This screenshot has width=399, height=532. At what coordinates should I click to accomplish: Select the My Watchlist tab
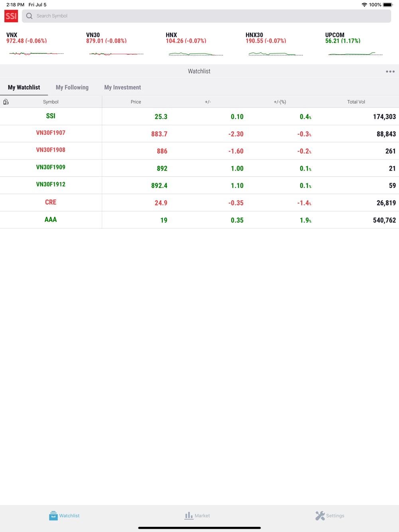coord(24,87)
